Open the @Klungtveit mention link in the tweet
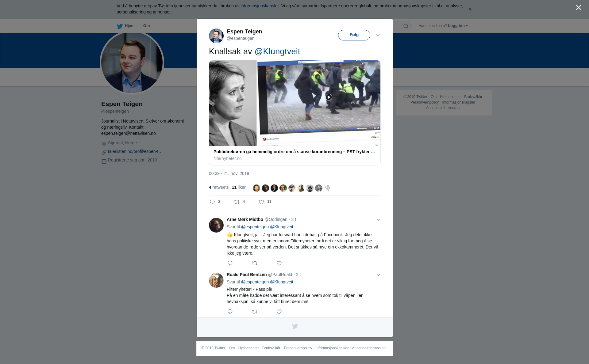 coord(277,51)
